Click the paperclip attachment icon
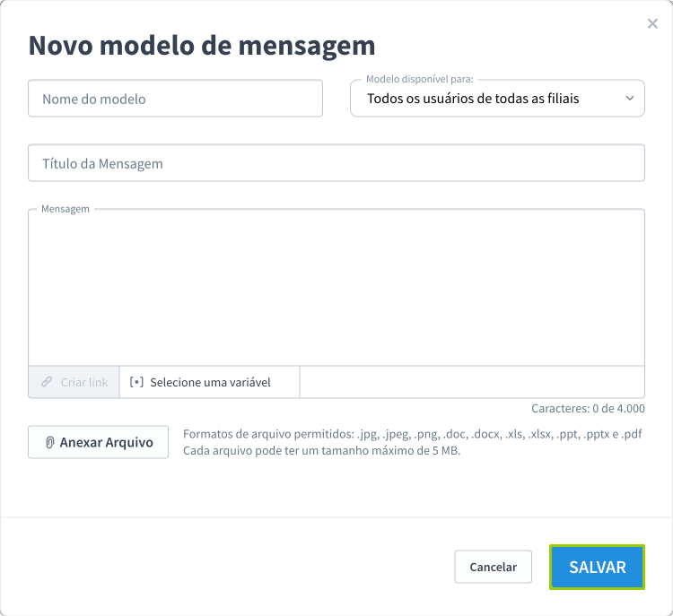 pyautogui.click(x=50, y=442)
